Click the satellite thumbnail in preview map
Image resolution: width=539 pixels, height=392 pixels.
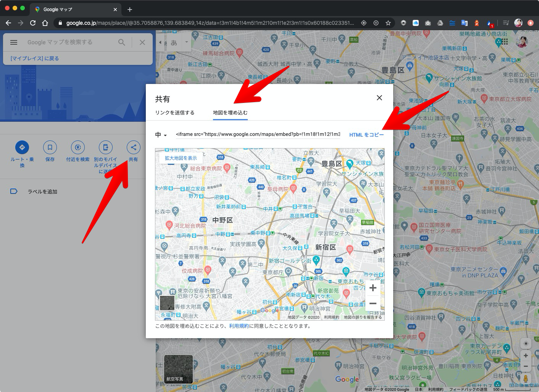167,303
